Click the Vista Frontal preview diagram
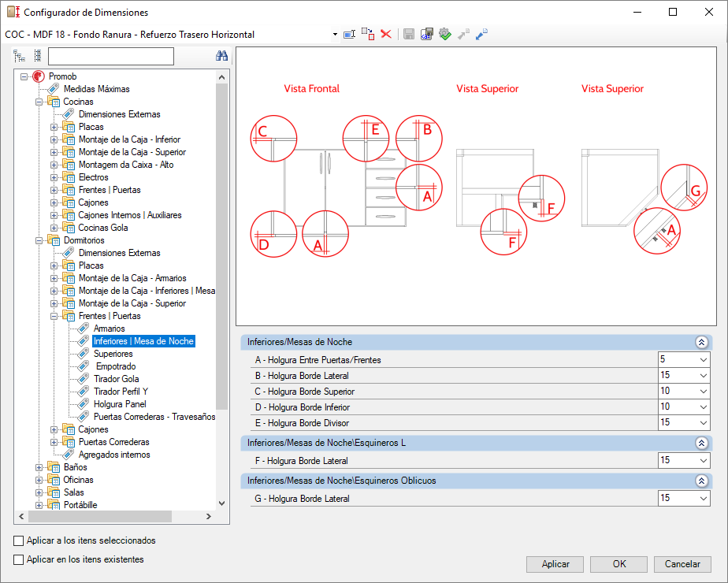Screen dimensions: 728x583 346,186
